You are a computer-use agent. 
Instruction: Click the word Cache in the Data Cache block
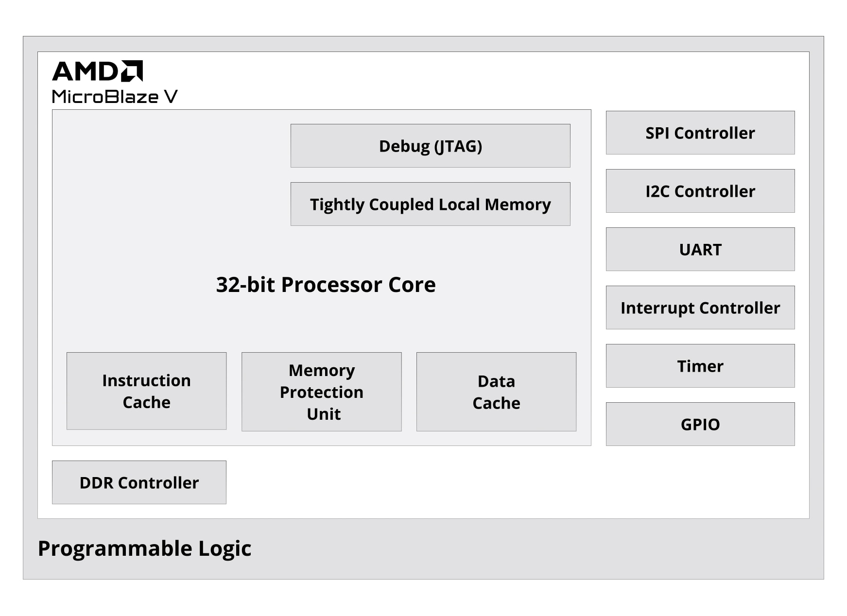pos(496,403)
